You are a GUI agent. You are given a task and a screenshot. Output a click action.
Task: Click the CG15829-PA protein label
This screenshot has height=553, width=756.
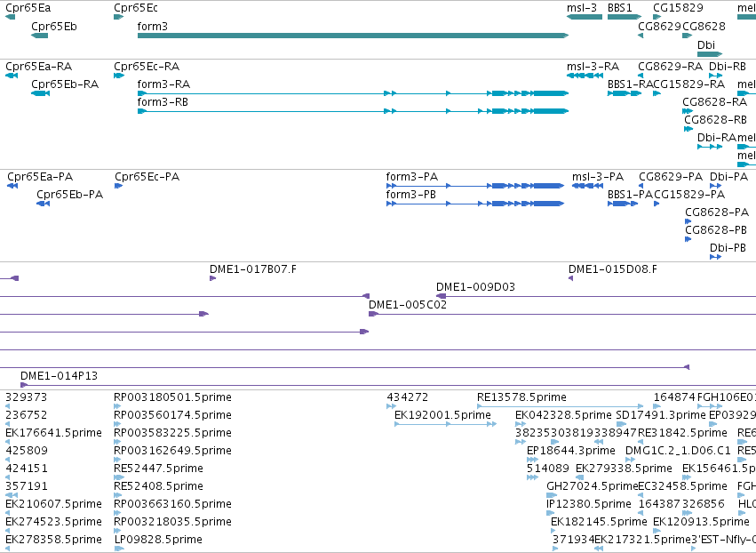click(x=689, y=195)
